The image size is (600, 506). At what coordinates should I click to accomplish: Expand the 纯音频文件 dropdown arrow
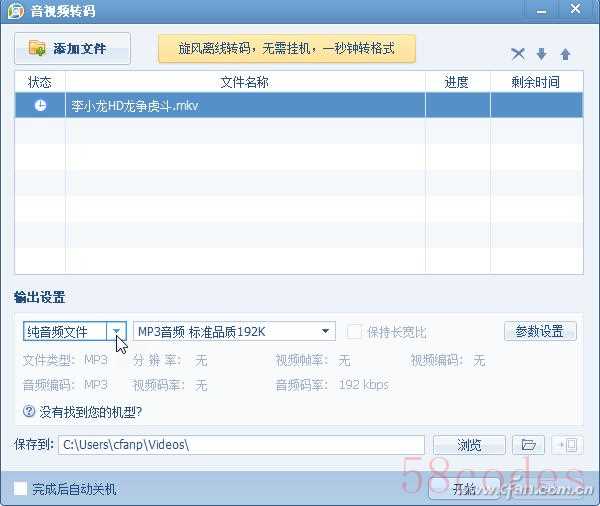(x=117, y=332)
